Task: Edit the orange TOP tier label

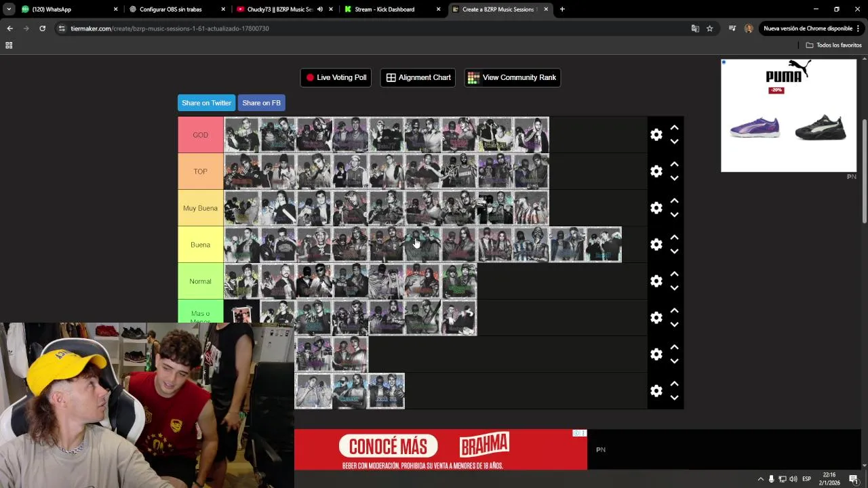Action: (201, 171)
